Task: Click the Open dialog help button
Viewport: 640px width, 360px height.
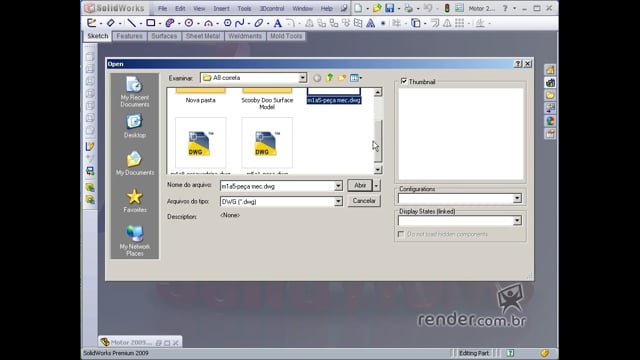Action: click(x=518, y=64)
